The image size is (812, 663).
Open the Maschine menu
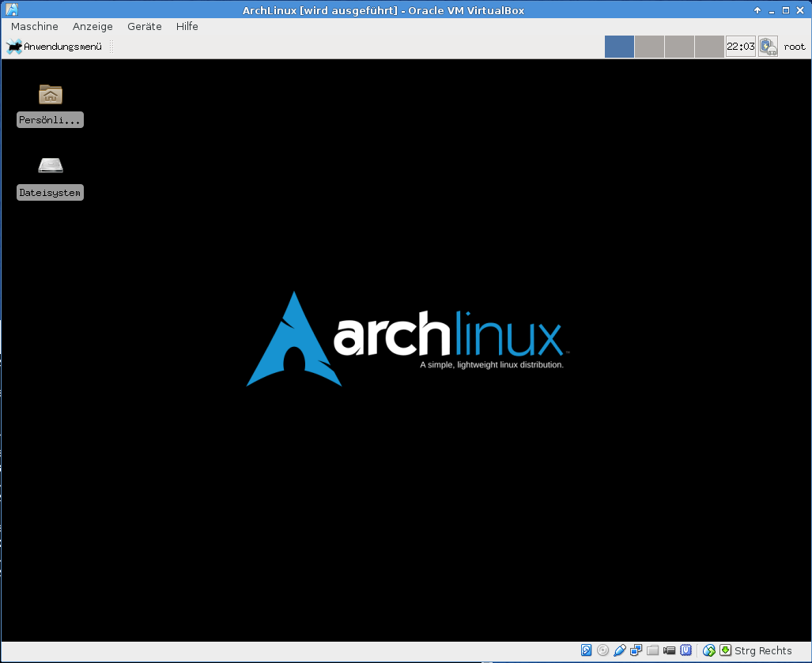35,26
